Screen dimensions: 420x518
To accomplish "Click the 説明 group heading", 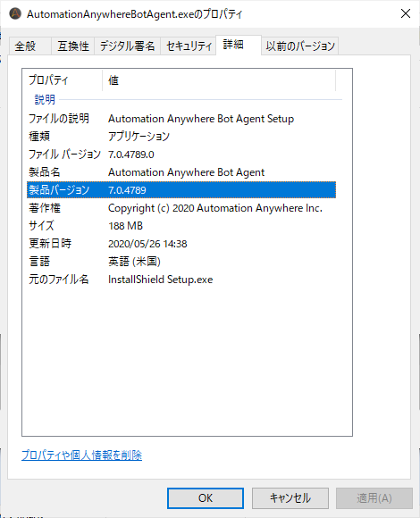I will pos(45,99).
